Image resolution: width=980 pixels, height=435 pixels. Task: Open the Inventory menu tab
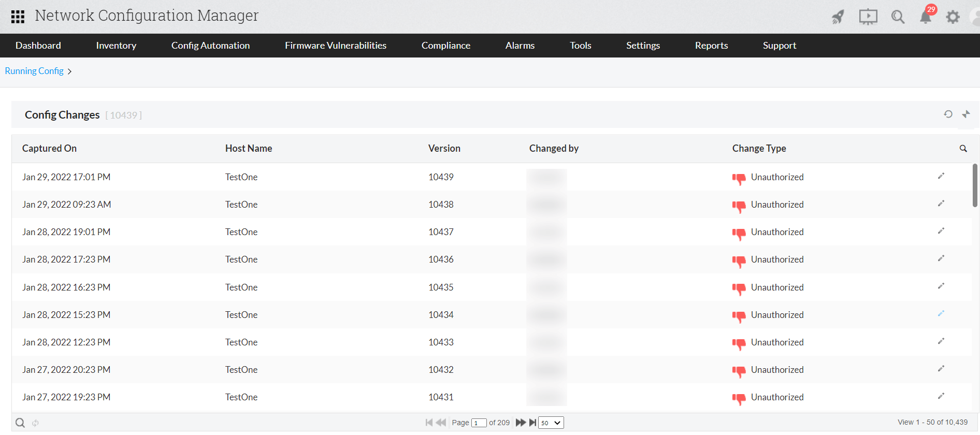tap(116, 46)
